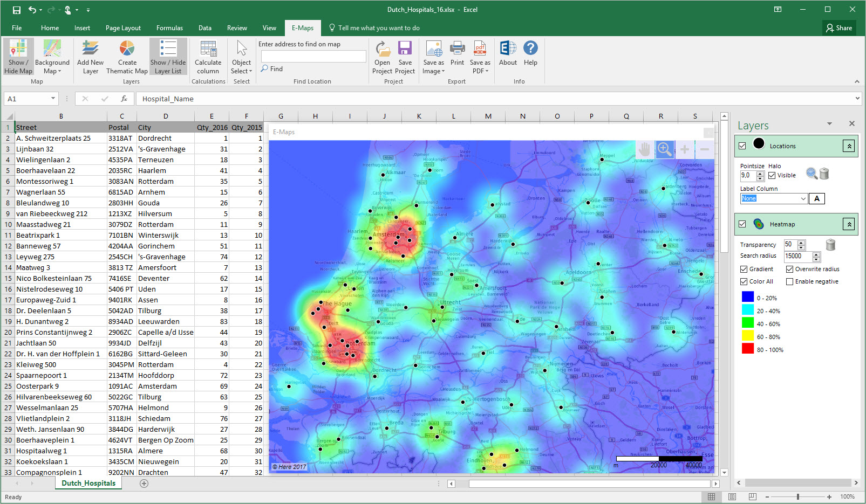Toggle visibility of the Locations layer
The height and width of the screenshot is (504, 866).
click(x=742, y=145)
